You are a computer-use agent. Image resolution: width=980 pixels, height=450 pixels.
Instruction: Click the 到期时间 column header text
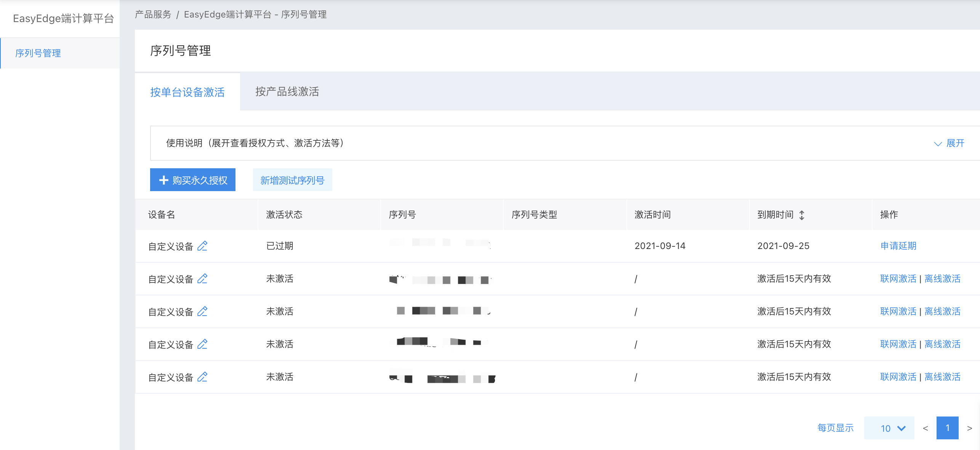[775, 215]
